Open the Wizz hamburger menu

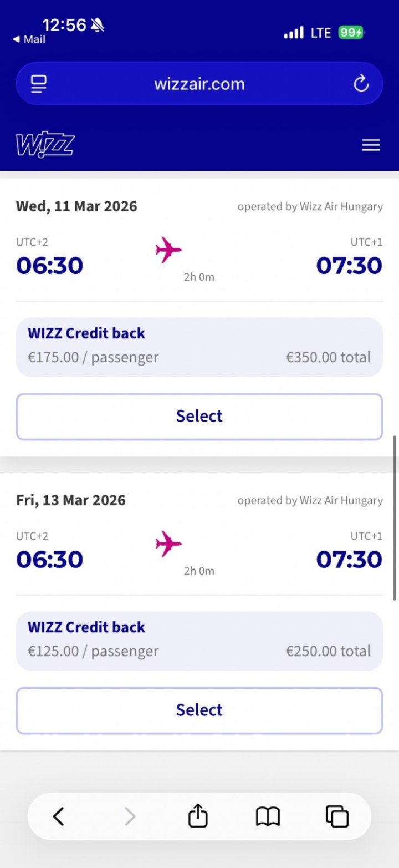pos(371,145)
